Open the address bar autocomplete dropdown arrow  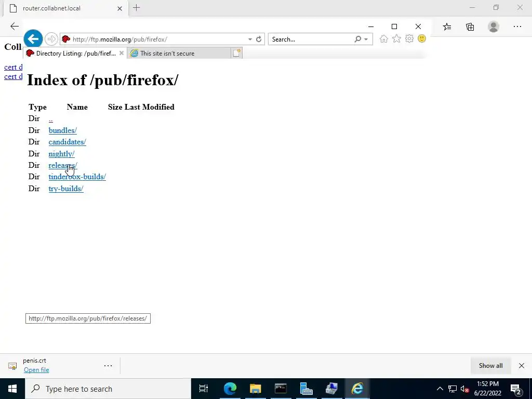(250, 39)
